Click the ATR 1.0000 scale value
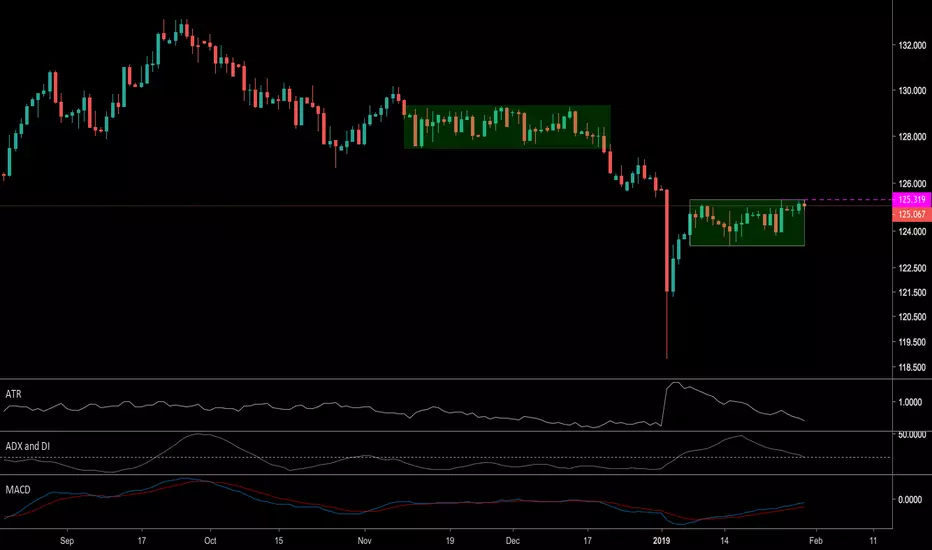The image size is (932, 550). (910, 402)
